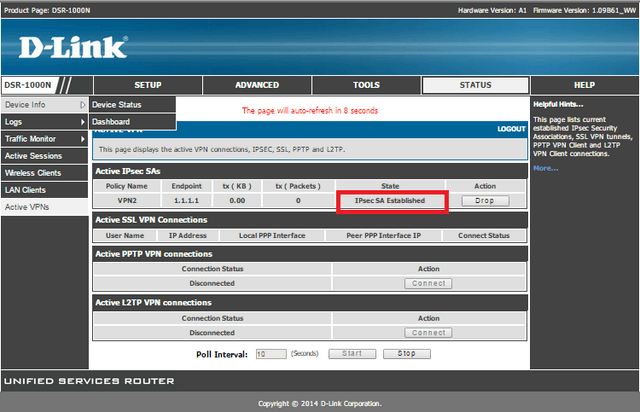
Task: Expand the Device Info submenu arrow
Action: point(82,105)
